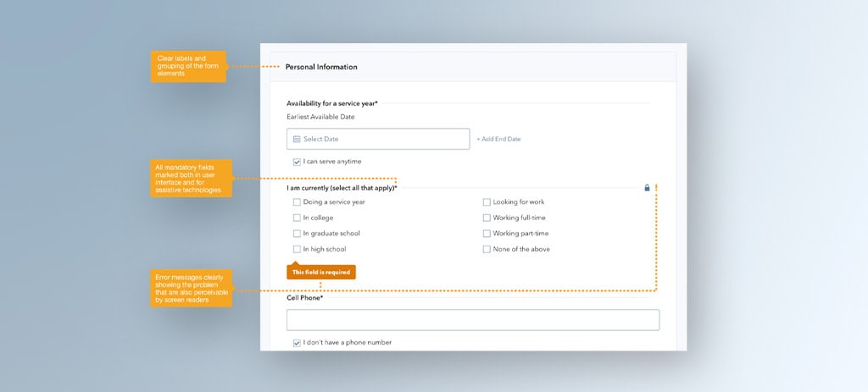The height and width of the screenshot is (392, 868).
Task: Click the calendar icon in date field
Action: 297,139
